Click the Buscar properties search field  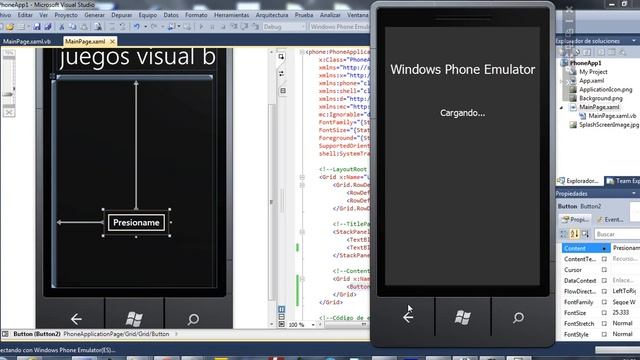click(617, 234)
